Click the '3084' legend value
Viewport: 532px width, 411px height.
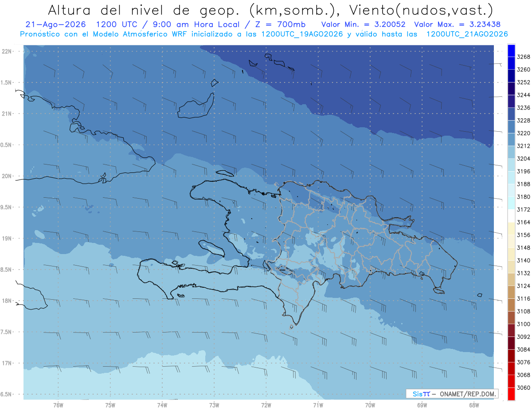[x=524, y=350]
